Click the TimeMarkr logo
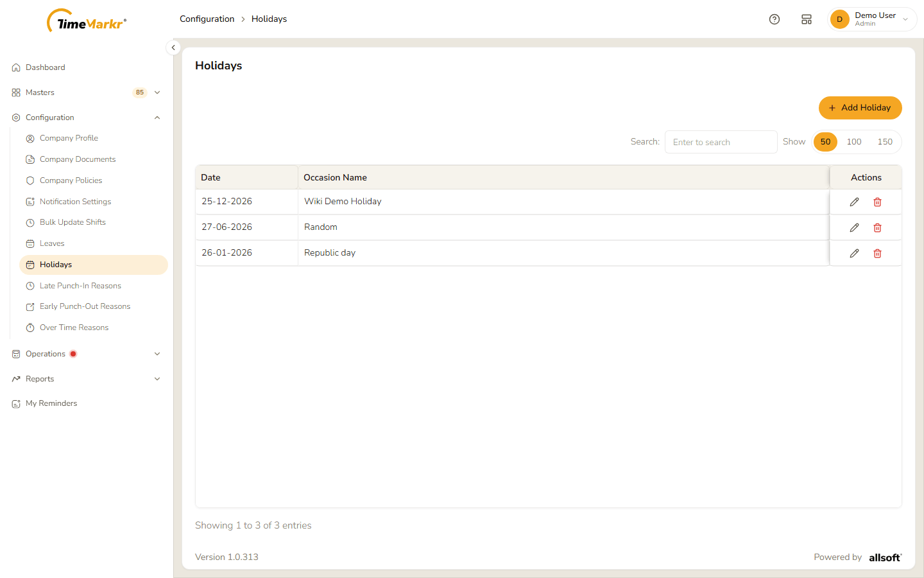924x578 pixels. (x=87, y=21)
